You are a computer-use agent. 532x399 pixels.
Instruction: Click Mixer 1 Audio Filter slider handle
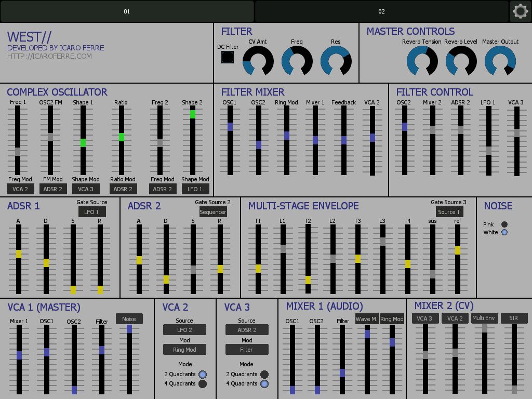click(x=342, y=373)
